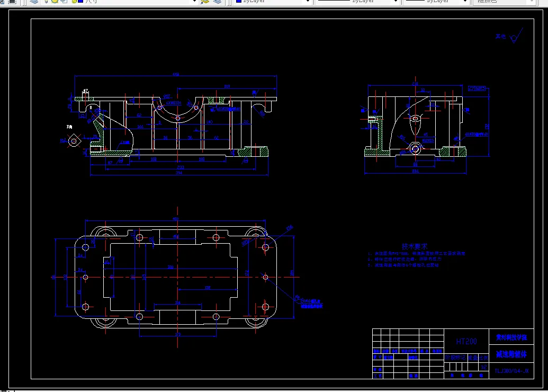This screenshot has width=548, height=392.
Task: Select the 132 dimension in top view
Action: (x=208, y=288)
